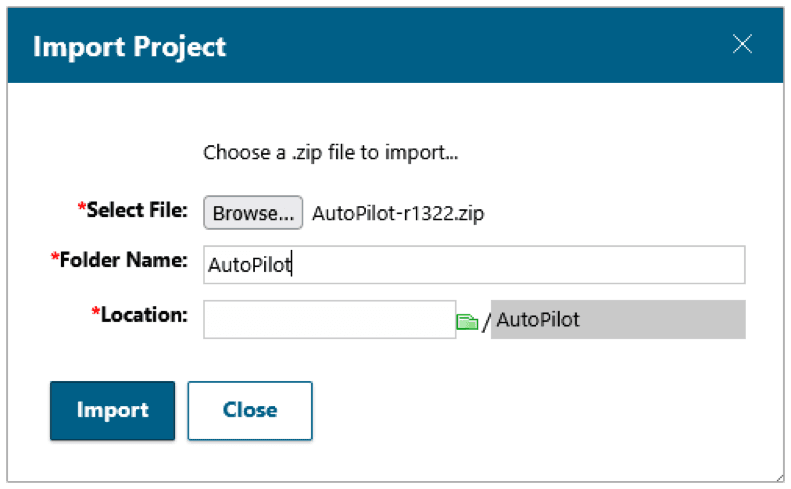
Task: Click the blue dialog header bar
Action: click(x=450, y=45)
